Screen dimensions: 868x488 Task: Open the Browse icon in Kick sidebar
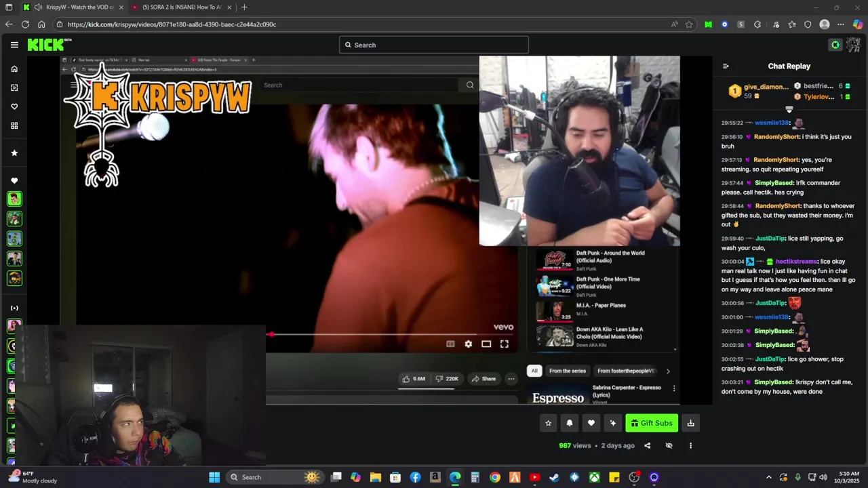coord(14,87)
